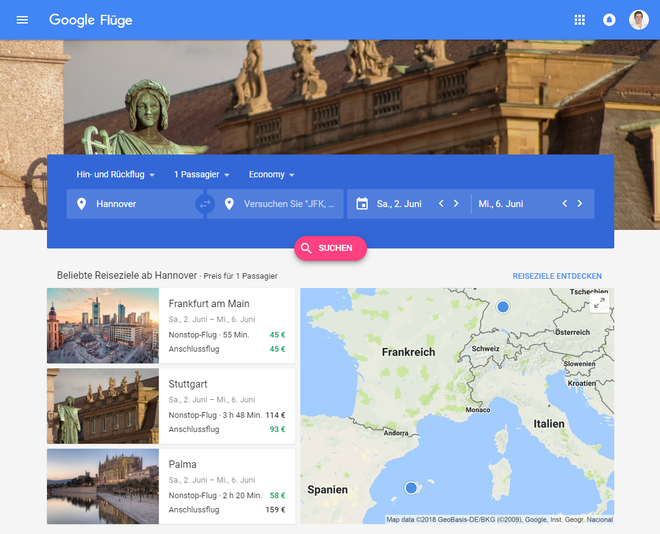Viewport: 660px width, 534px height.
Task: Open the 1 Passagier dropdown
Action: 202,175
